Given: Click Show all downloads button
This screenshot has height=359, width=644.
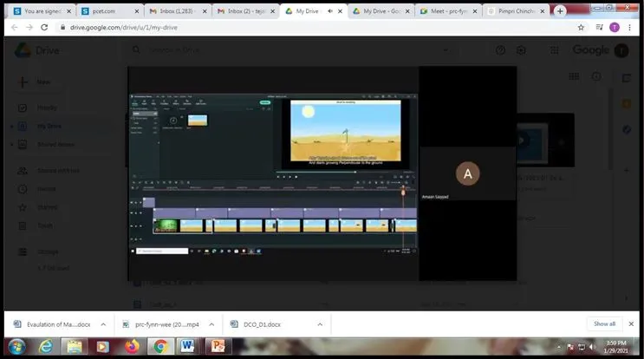Looking at the screenshot, I should click(604, 324).
